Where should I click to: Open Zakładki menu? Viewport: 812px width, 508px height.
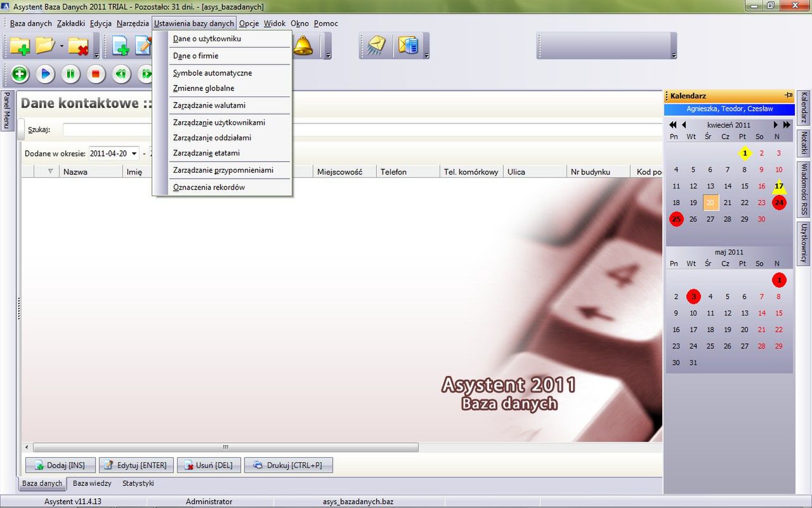(70, 23)
